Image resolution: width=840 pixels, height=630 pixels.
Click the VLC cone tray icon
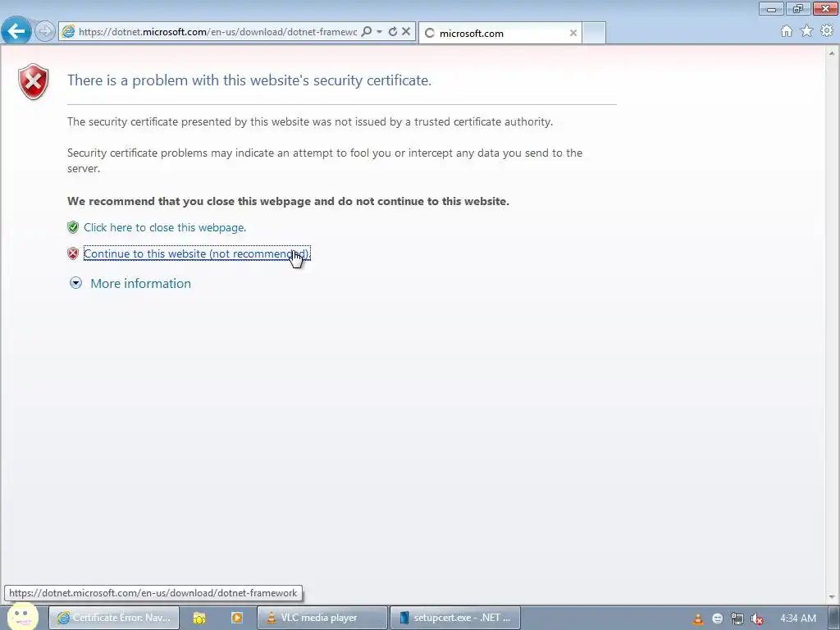pos(698,619)
